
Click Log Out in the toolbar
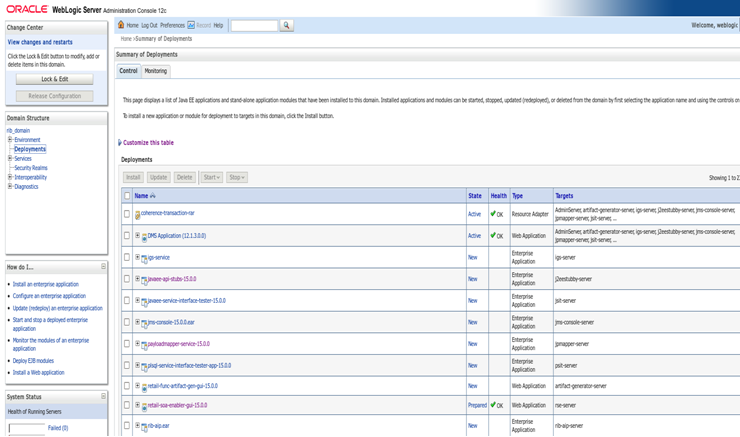coord(150,25)
